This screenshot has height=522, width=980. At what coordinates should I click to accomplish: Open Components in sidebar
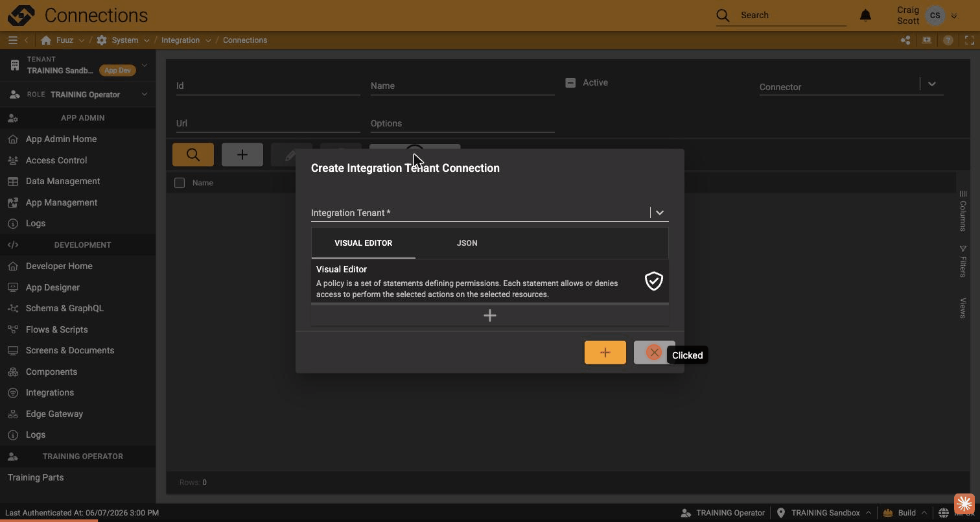click(51, 372)
